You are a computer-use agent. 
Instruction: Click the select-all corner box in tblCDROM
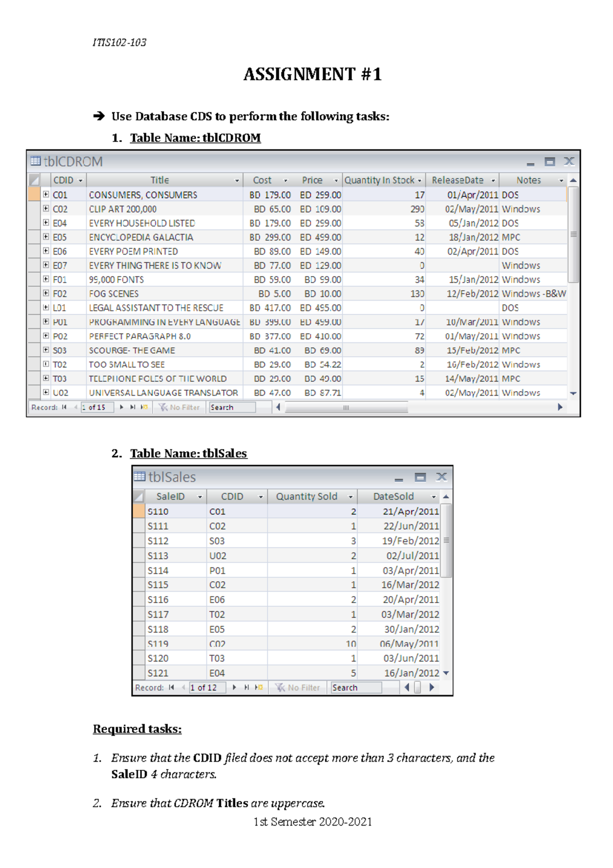(34, 180)
